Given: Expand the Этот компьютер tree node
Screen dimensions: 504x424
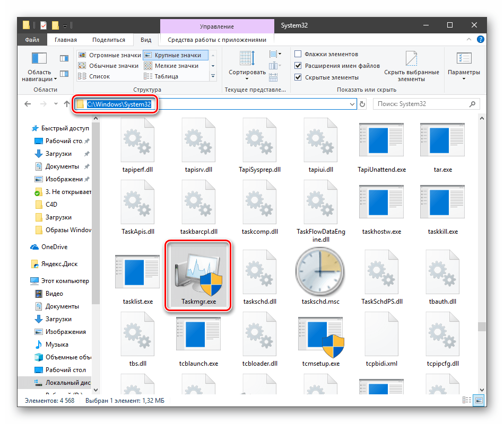Looking at the screenshot, I should (25, 281).
